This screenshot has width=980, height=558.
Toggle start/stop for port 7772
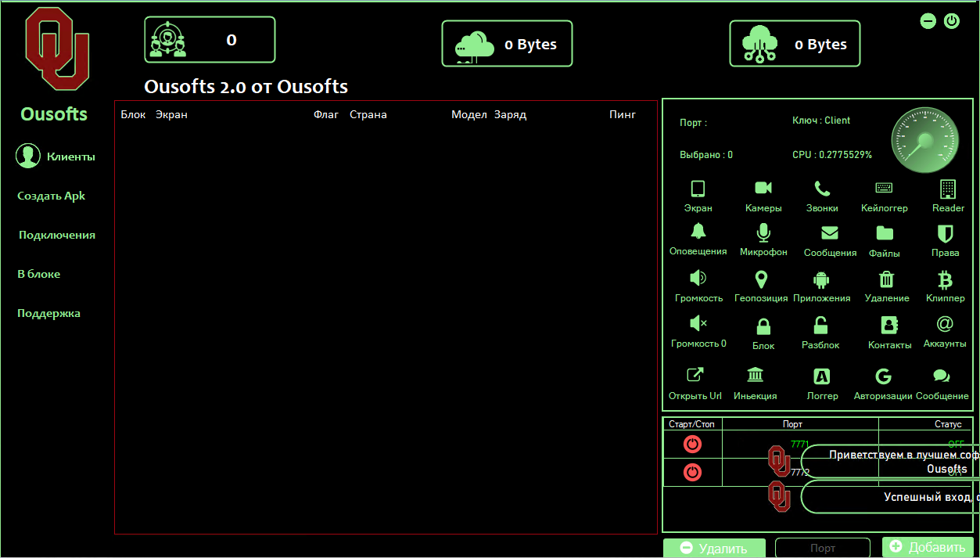(x=692, y=472)
